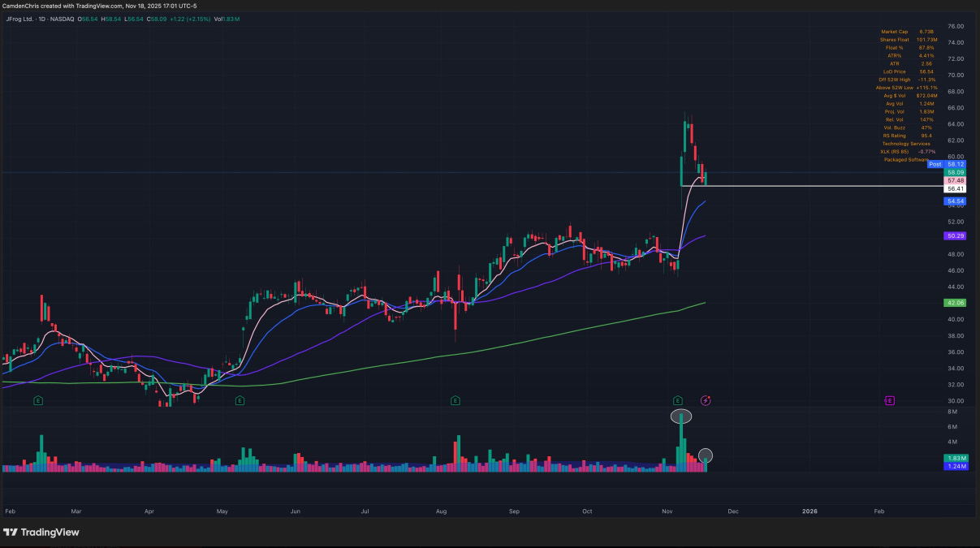Click the Vol. Buzz 47% row
This screenshot has height=548, width=980.
coord(909,127)
